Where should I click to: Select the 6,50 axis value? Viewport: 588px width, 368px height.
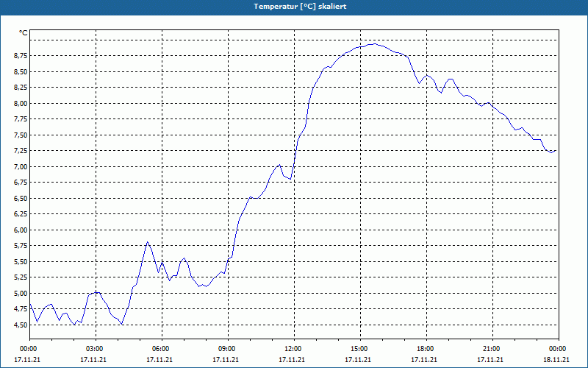(21, 198)
